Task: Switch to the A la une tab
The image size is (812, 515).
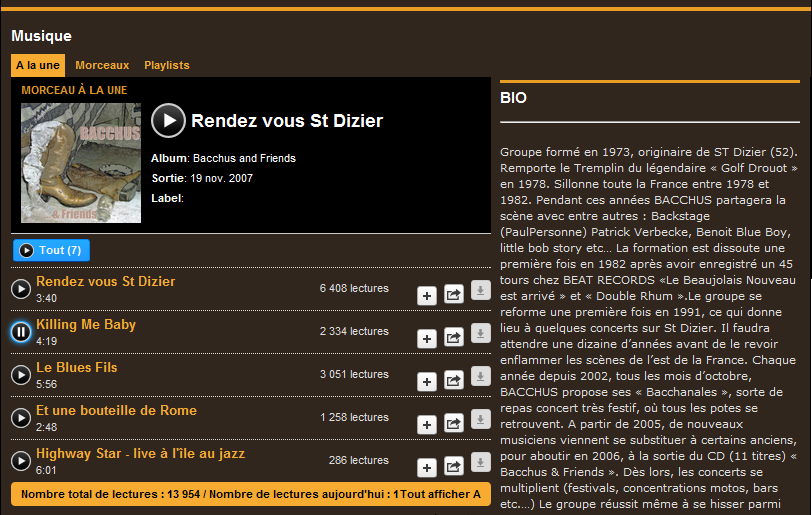Action: pos(38,65)
